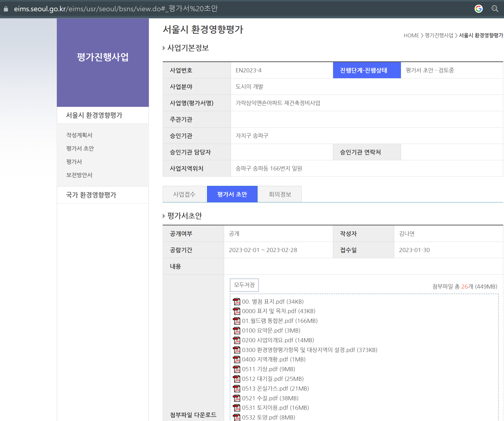Click the lock icon beside the URL

click(6, 9)
